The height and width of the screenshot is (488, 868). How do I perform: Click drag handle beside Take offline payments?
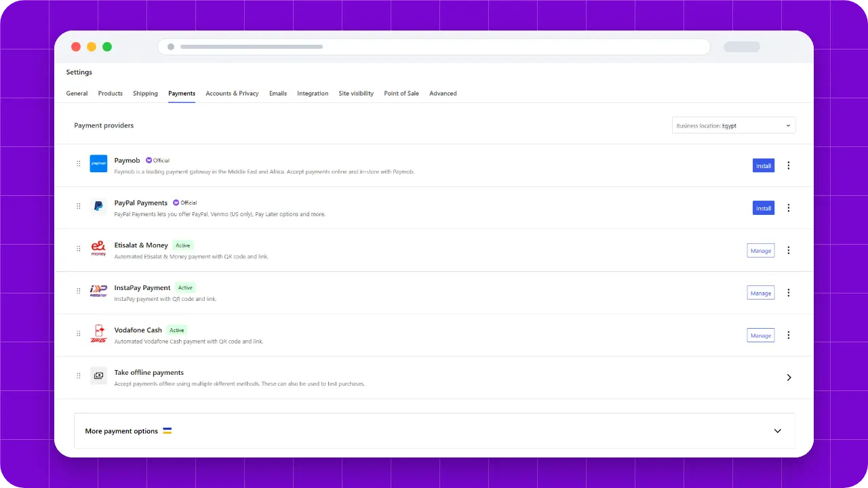click(79, 376)
